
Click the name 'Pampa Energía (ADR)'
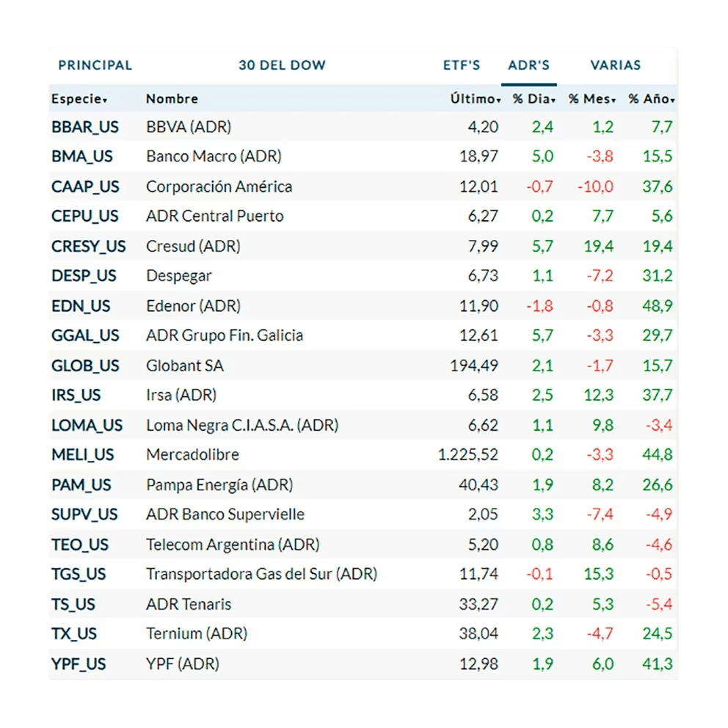[219, 485]
